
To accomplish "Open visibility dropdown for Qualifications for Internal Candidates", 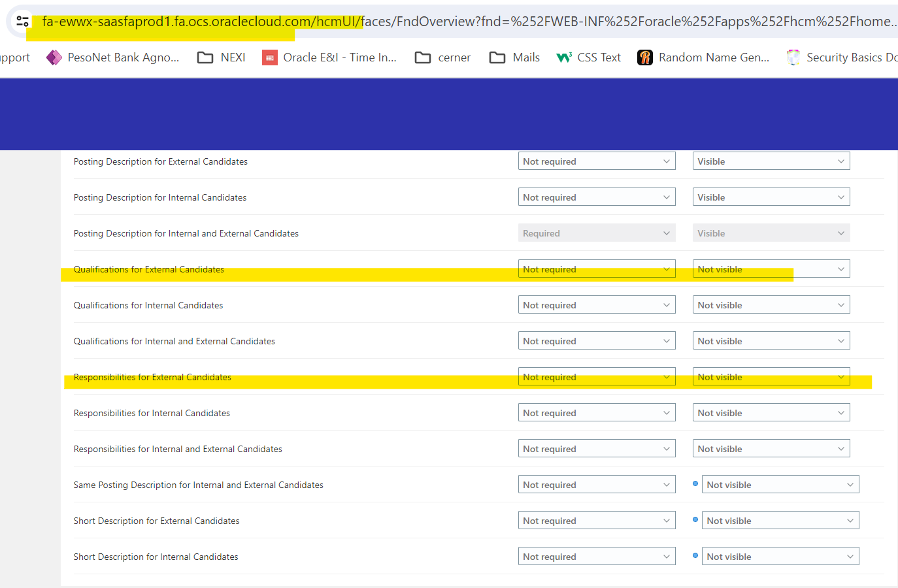I will [771, 305].
